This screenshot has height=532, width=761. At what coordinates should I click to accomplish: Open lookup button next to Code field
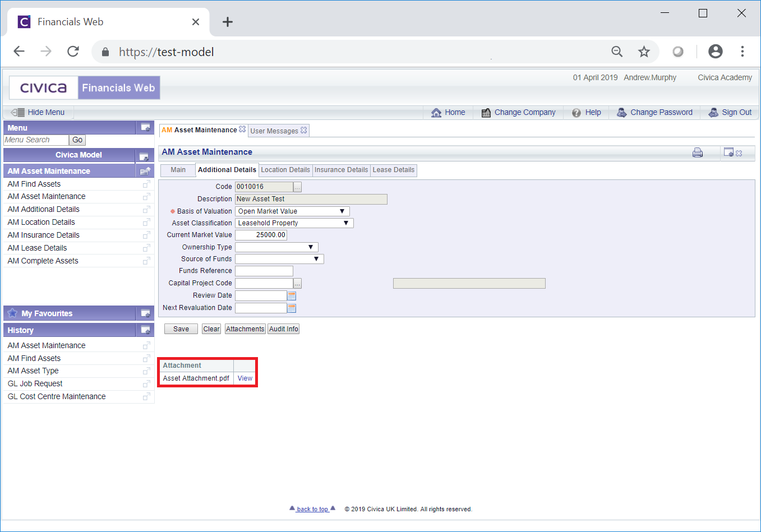coord(297,187)
